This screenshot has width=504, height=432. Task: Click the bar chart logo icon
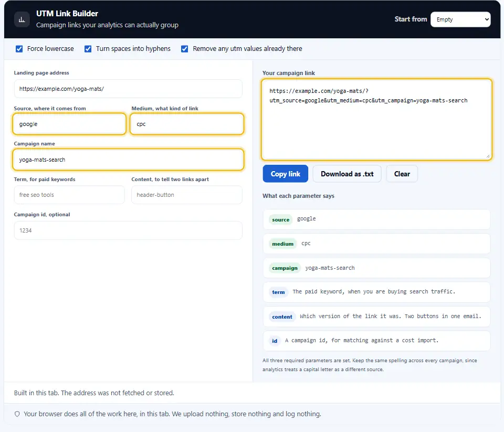22,19
